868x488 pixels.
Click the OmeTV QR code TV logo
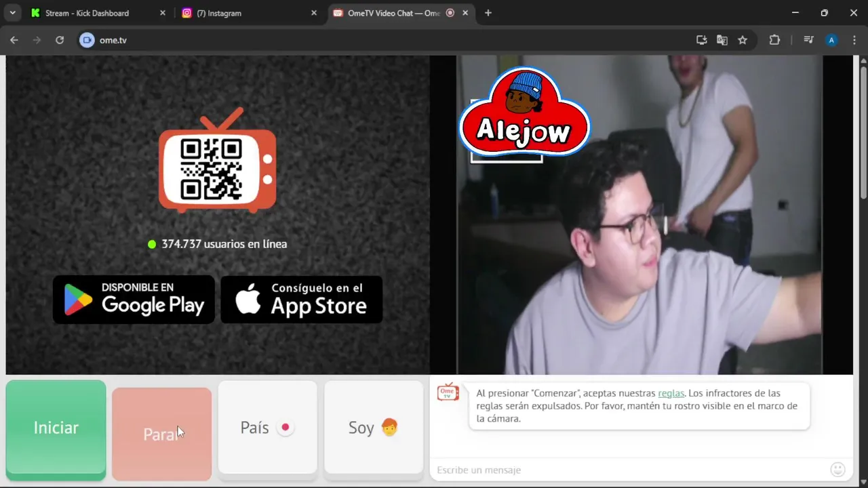(218, 161)
